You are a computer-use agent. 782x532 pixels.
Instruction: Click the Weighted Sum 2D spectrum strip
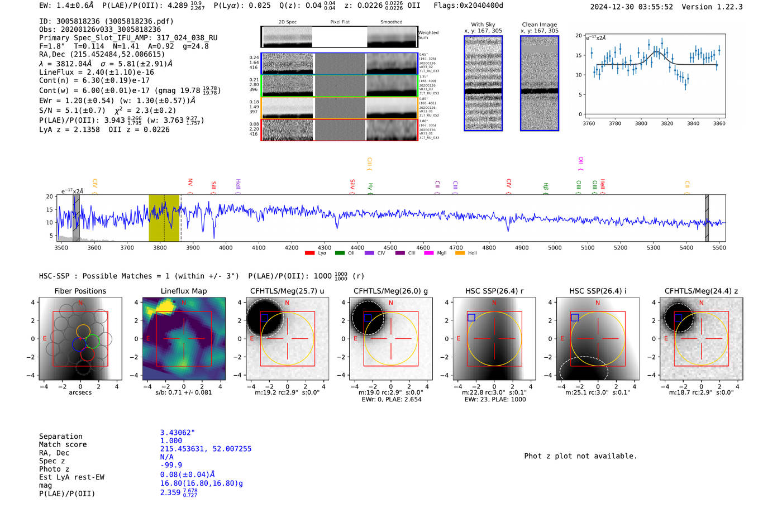click(339, 37)
